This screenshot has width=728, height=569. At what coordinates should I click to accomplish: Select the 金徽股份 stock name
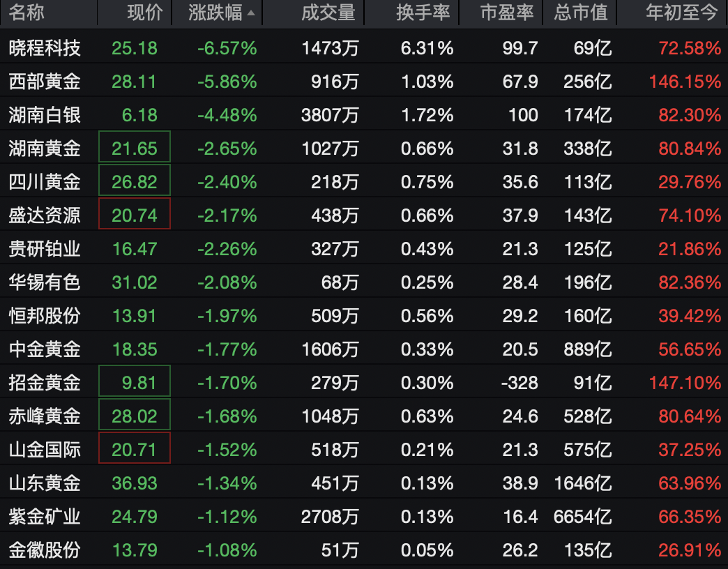click(x=45, y=550)
